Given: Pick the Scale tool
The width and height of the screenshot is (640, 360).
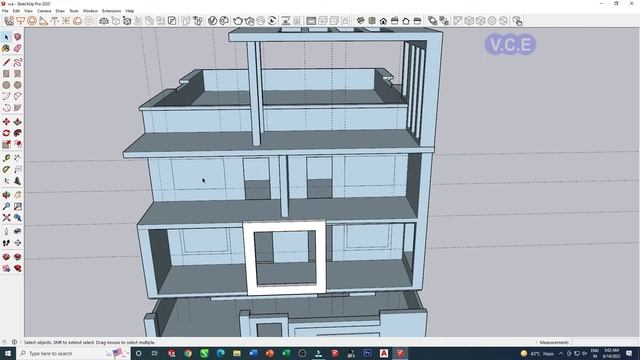Looking at the screenshot, I should pos(6,144).
